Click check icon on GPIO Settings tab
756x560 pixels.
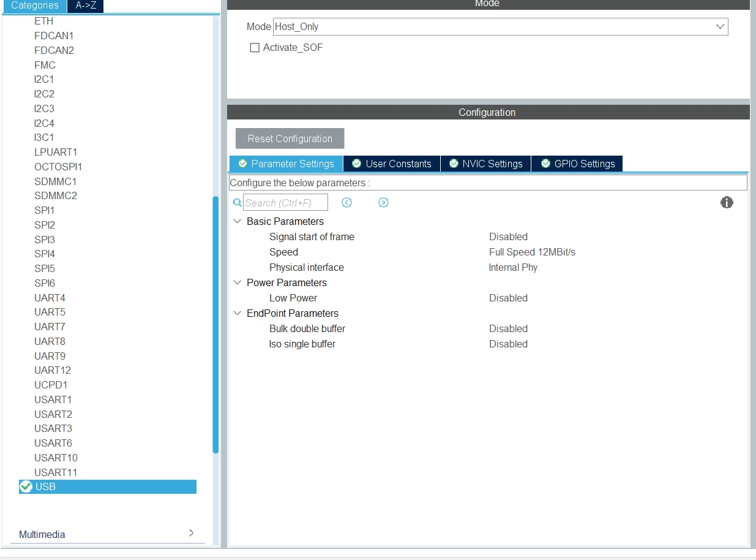pyautogui.click(x=545, y=164)
